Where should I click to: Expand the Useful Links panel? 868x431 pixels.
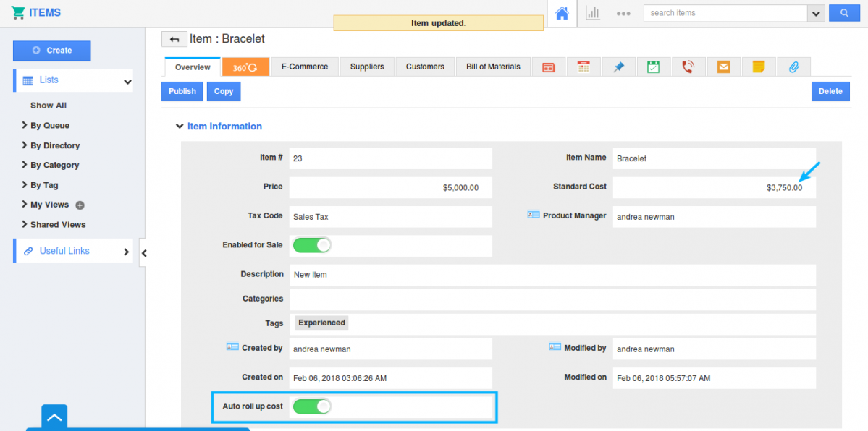(126, 252)
